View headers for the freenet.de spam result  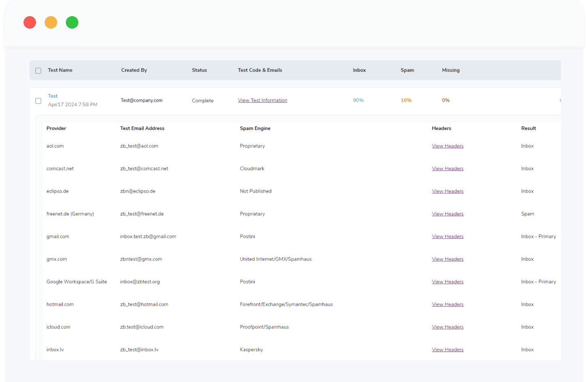[x=447, y=214]
